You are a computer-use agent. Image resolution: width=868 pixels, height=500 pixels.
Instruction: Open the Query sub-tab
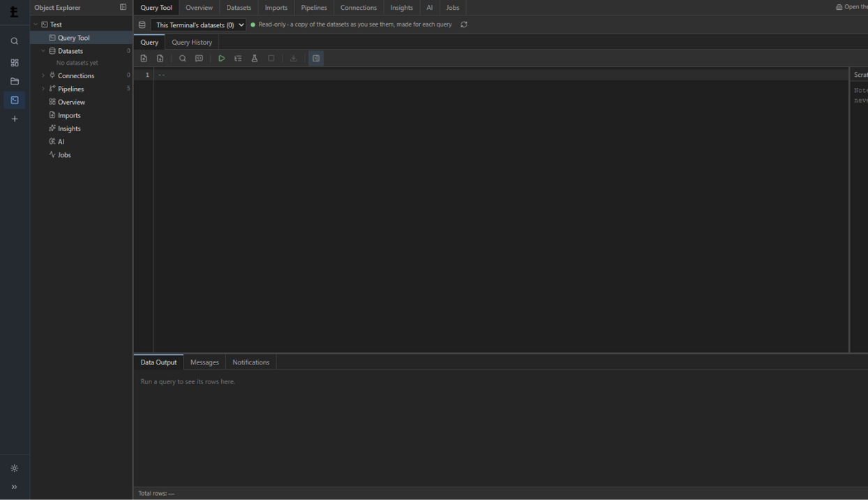pyautogui.click(x=149, y=42)
